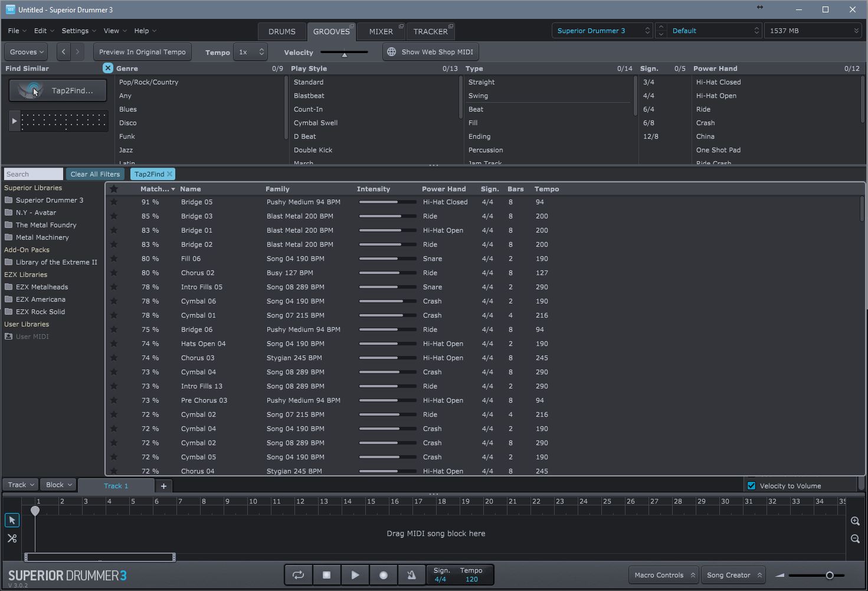Click the Tap2Find button
The height and width of the screenshot is (591, 868).
click(x=58, y=90)
